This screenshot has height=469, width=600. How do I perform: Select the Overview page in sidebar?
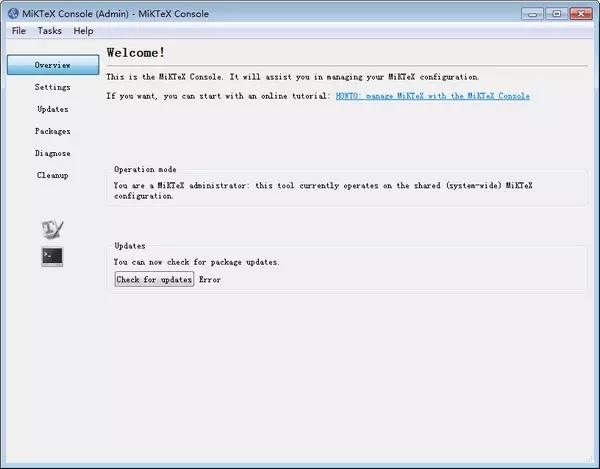(x=53, y=65)
